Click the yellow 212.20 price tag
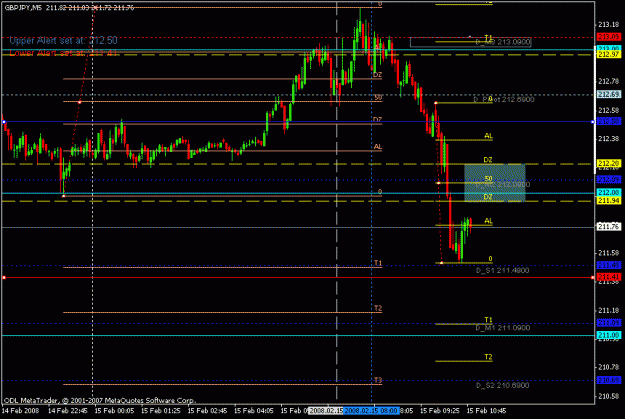Viewport: 625px width, 419px height. click(x=608, y=163)
